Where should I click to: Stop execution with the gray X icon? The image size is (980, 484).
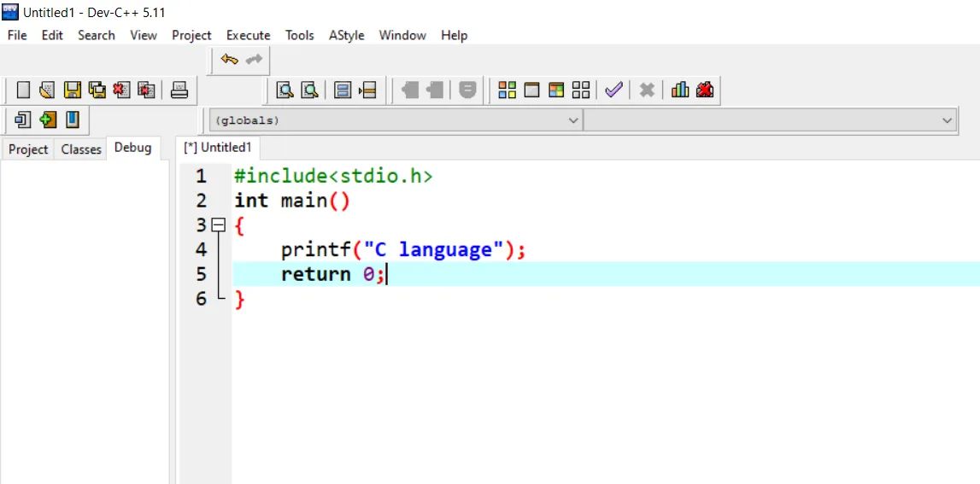(647, 90)
